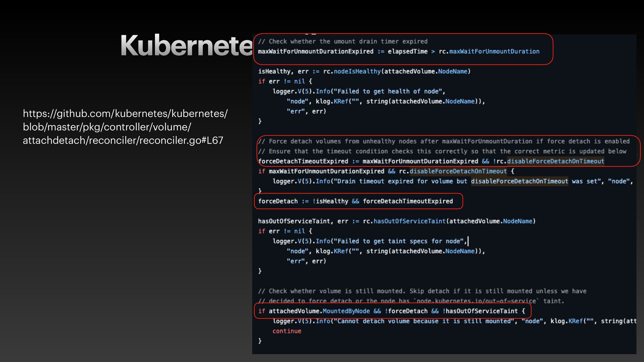Click the 'Failed to get taint specs for node' string
Image resolution: width=644 pixels, height=362 pixels.
click(x=399, y=241)
